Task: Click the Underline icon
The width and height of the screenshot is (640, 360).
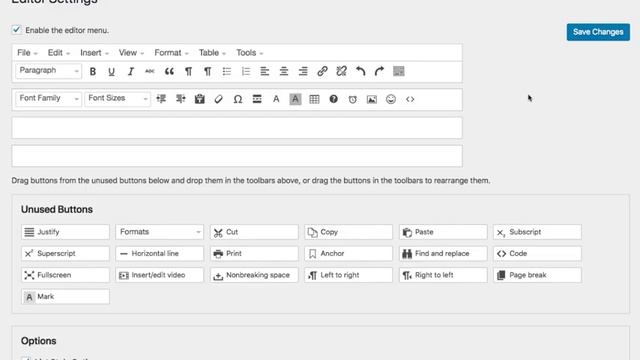Action: tap(111, 71)
